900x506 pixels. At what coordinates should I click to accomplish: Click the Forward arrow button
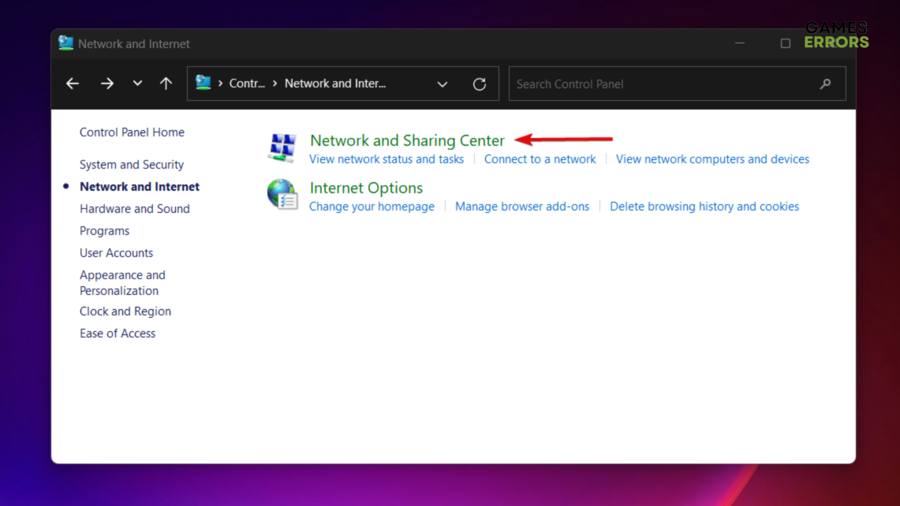tap(107, 84)
